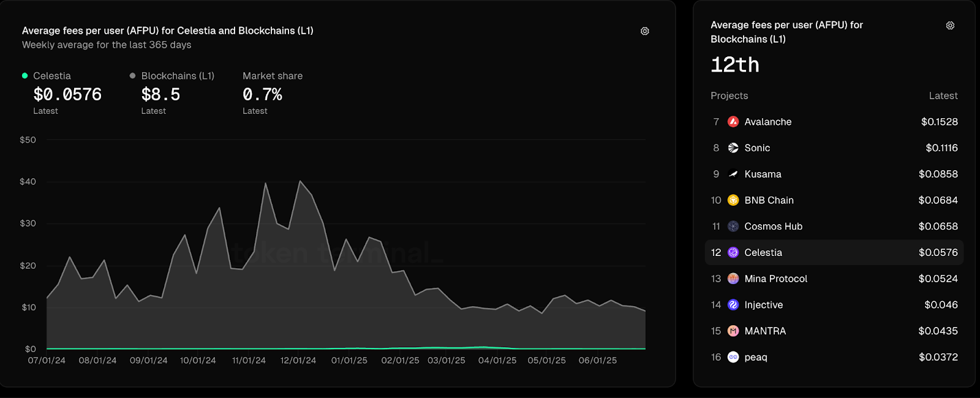Select the Injective project name

click(x=763, y=305)
